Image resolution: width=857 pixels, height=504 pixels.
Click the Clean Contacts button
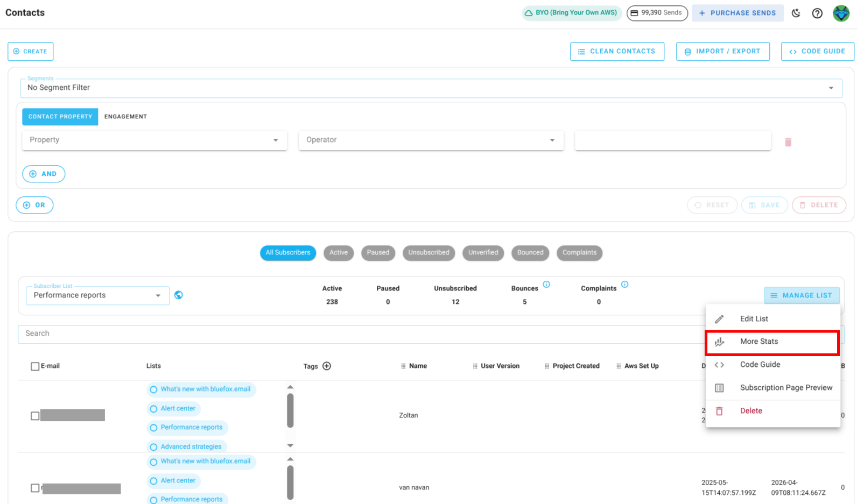tap(616, 52)
